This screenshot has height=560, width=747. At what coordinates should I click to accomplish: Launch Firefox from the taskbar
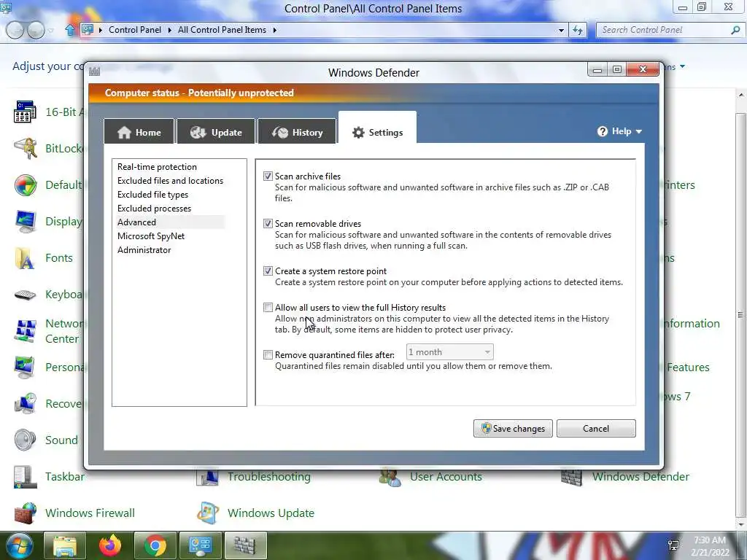coord(110,545)
